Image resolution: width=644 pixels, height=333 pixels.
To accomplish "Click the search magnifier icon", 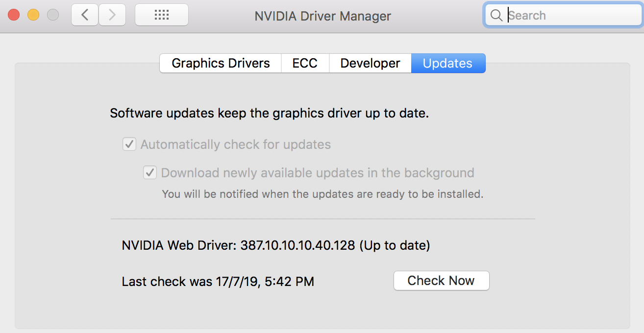I will point(496,16).
